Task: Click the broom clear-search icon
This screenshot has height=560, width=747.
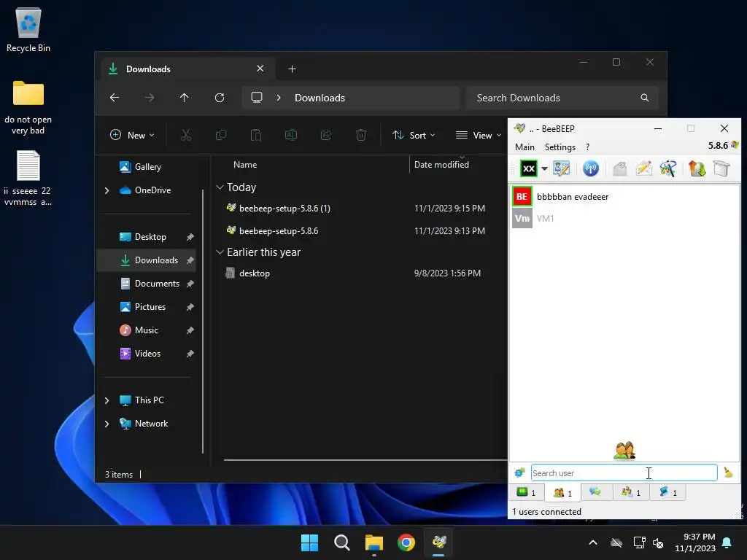Action: [x=728, y=472]
